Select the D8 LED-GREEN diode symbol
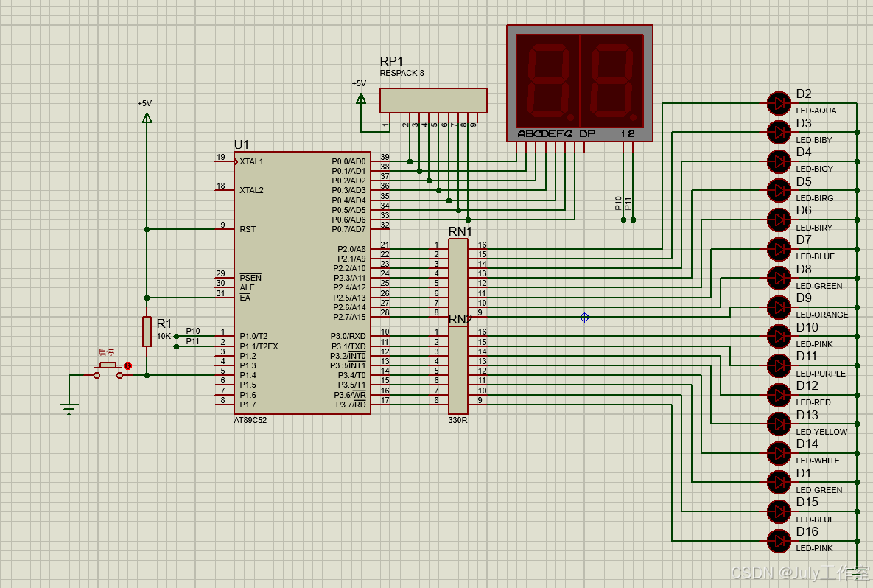873x588 pixels. point(779,278)
